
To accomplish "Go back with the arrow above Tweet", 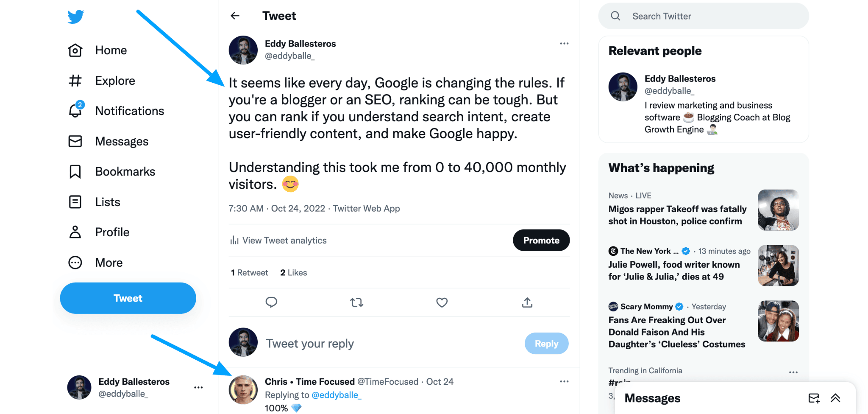I will pos(235,15).
